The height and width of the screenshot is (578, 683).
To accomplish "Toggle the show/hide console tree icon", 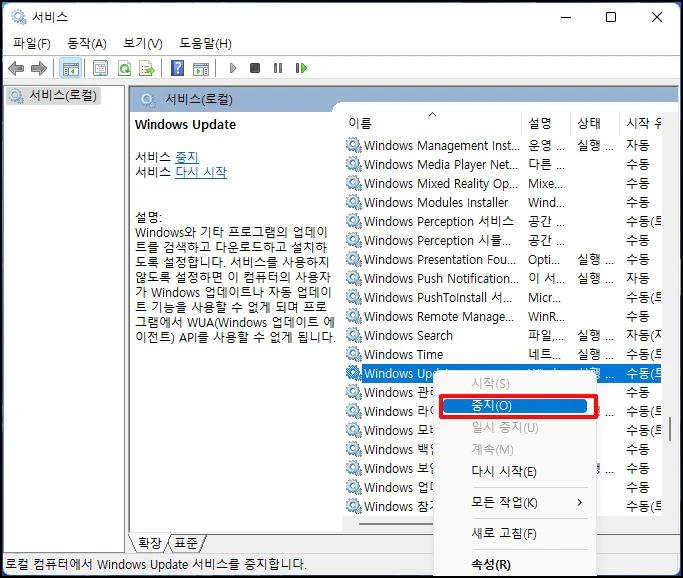I will [x=71, y=68].
